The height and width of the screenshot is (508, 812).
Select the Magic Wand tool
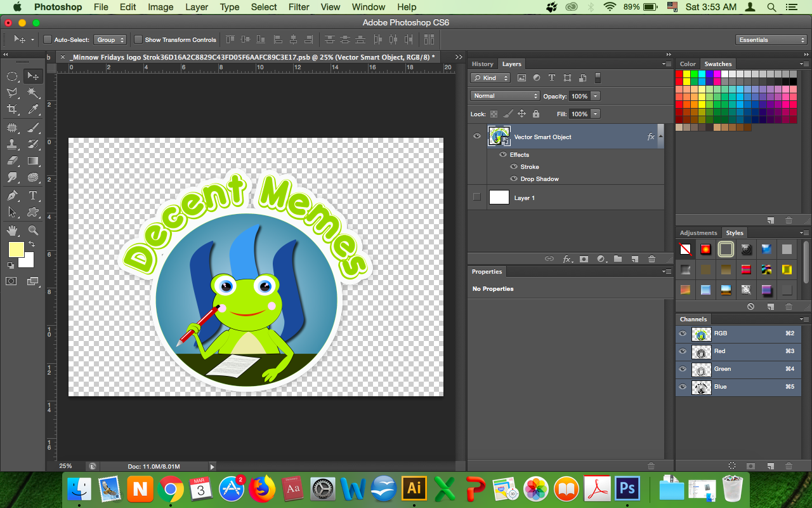[x=33, y=93]
